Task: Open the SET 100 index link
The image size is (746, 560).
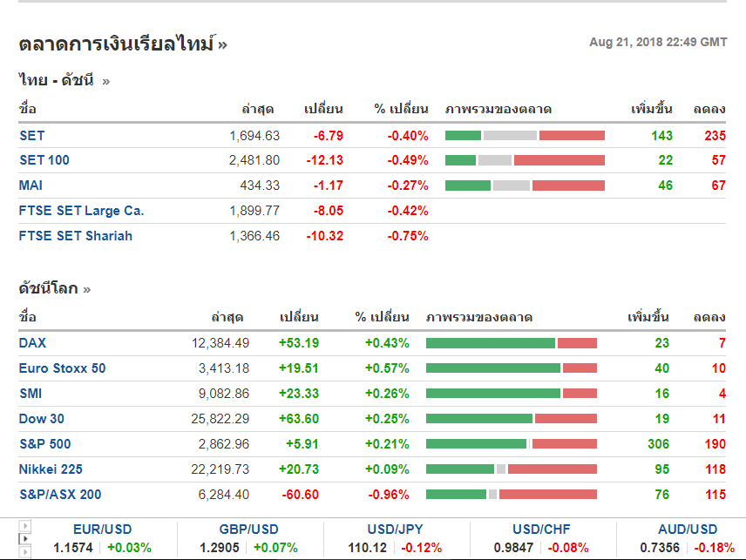Action: pos(44,160)
